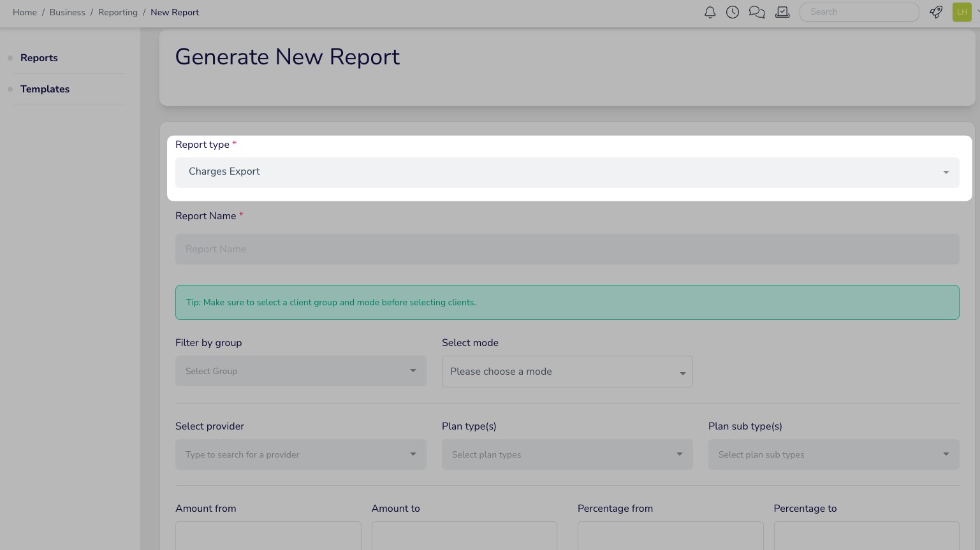Click the laptop checkmark tasks icon
Screen dimensions: 980x550
pyautogui.click(x=782, y=12)
